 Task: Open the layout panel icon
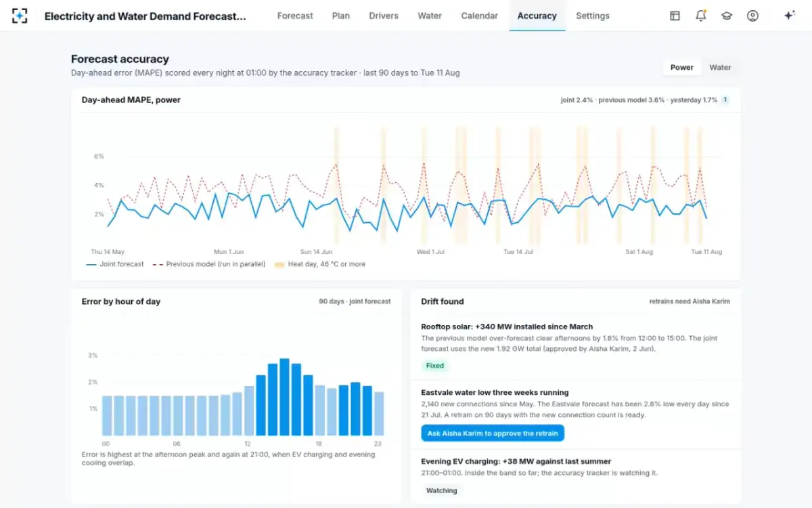click(675, 16)
